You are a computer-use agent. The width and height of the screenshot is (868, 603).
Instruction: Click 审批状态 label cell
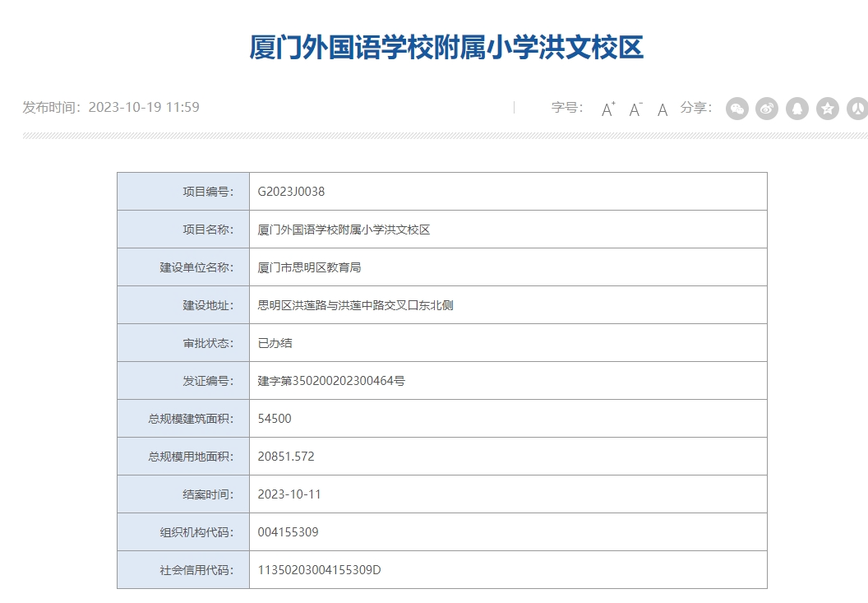pos(183,343)
